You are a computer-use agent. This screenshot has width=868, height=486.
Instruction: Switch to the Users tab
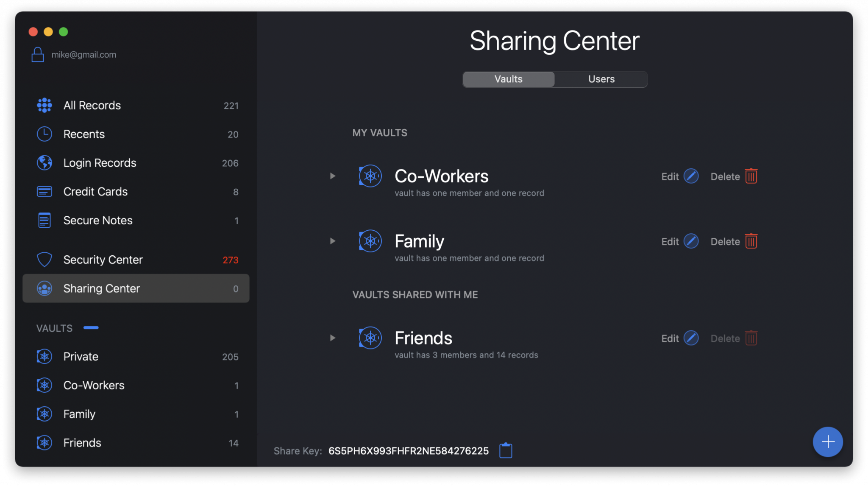601,79
